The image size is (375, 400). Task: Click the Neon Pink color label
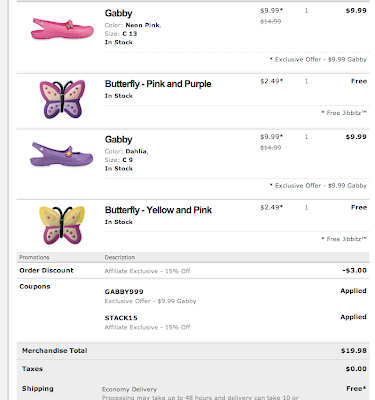143,25
